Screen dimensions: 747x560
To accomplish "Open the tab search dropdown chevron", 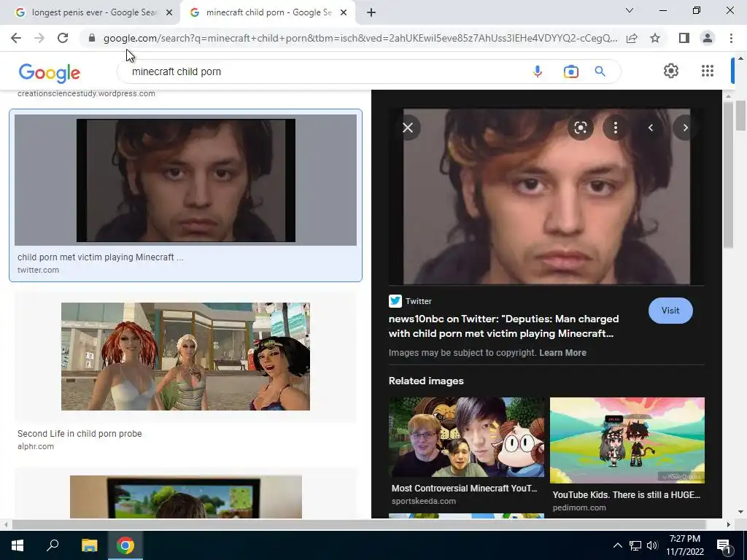I will coord(630,10).
